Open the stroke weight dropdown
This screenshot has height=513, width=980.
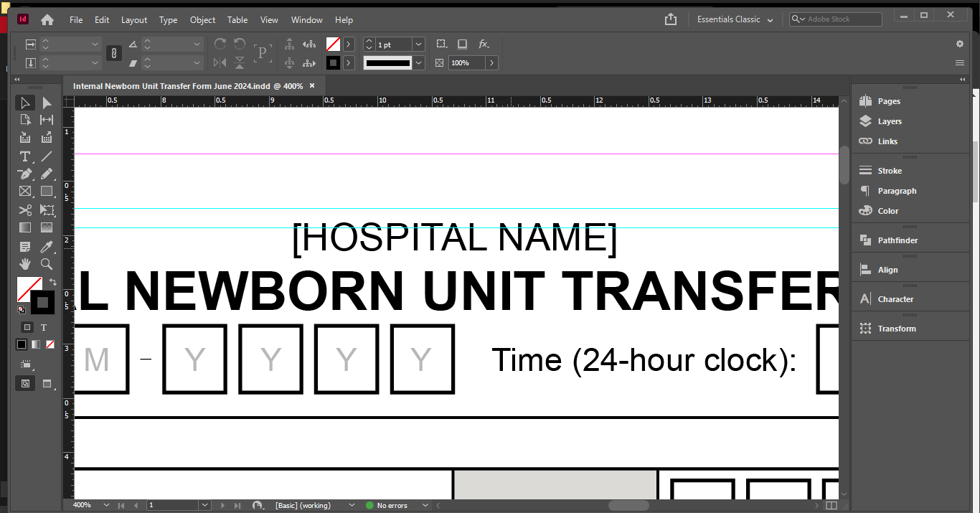click(418, 44)
